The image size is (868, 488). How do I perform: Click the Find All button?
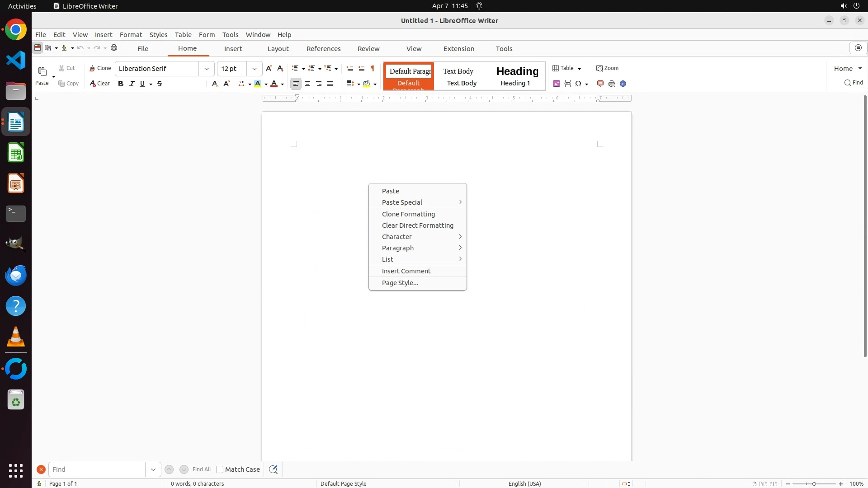pyautogui.click(x=202, y=469)
